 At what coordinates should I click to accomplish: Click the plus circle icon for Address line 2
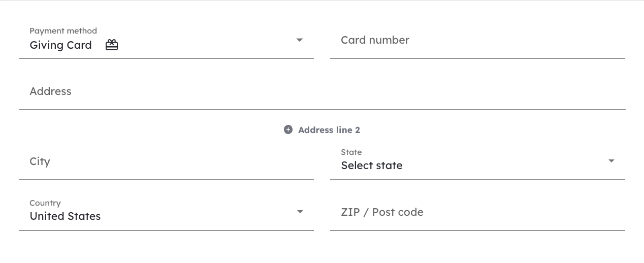pos(288,130)
